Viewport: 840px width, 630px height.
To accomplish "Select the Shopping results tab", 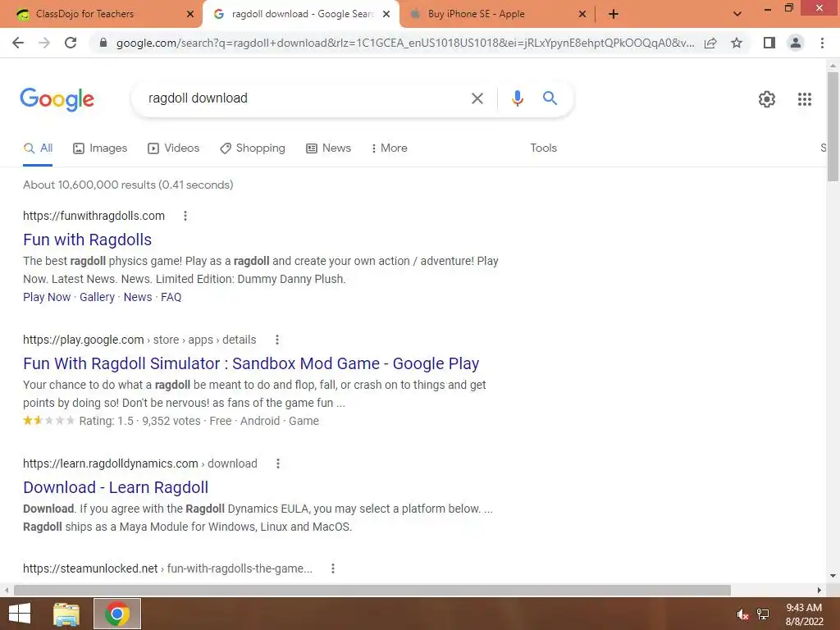I will pyautogui.click(x=253, y=148).
